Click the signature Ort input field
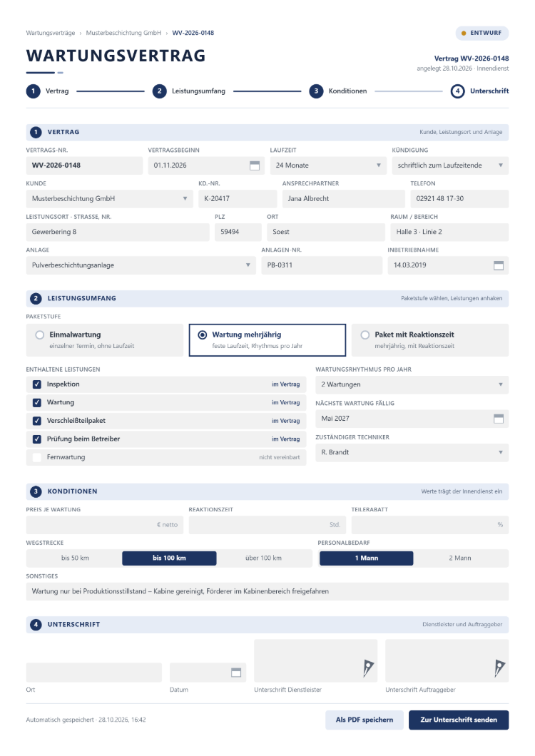 click(x=94, y=673)
